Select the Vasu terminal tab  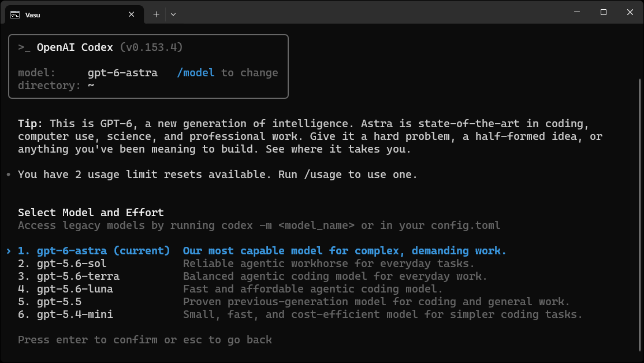tap(75, 15)
